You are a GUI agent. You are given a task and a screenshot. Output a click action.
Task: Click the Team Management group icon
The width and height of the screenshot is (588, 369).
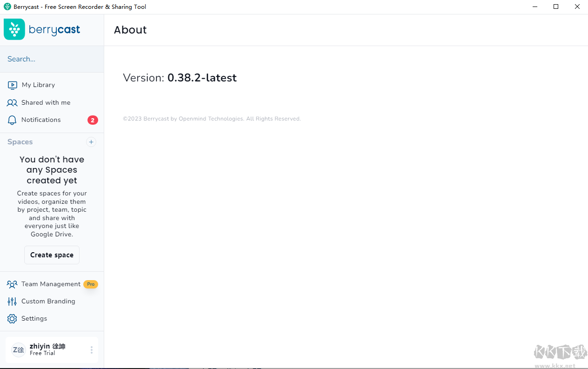tap(12, 284)
